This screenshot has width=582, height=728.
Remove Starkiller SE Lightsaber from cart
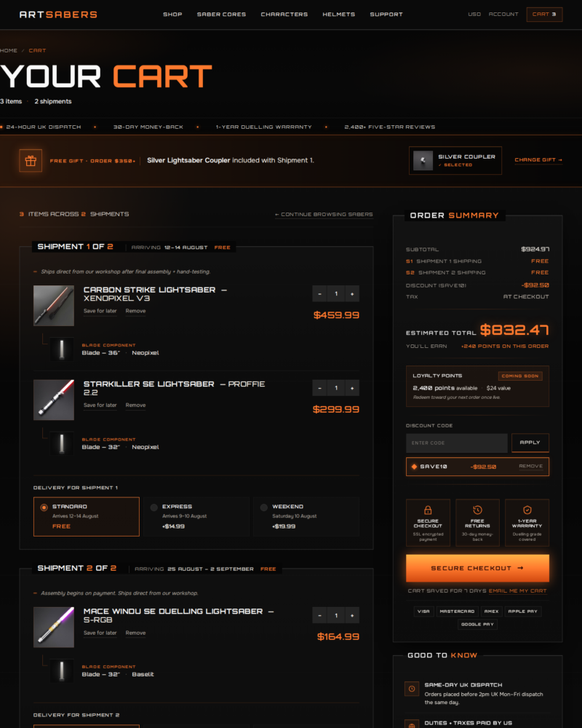coord(135,405)
